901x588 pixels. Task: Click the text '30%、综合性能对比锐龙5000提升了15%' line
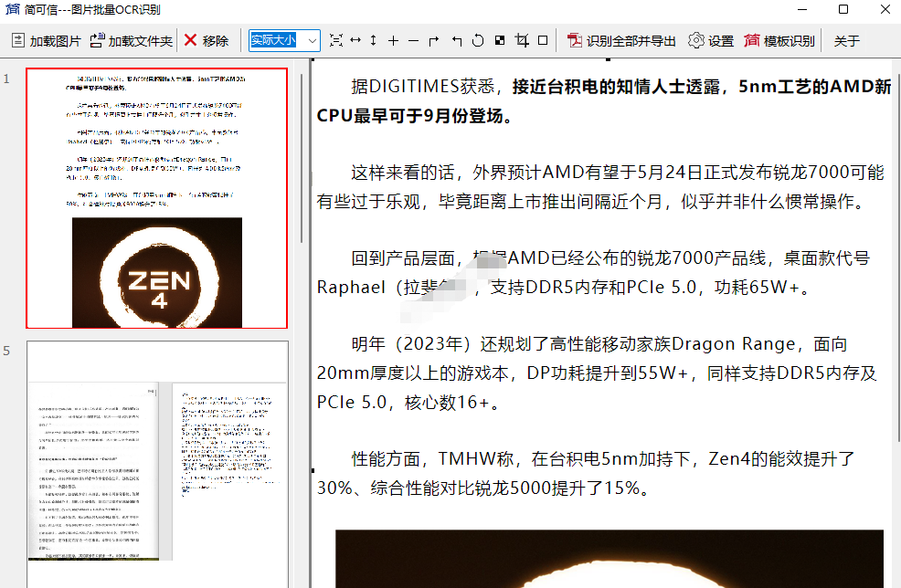483,488
